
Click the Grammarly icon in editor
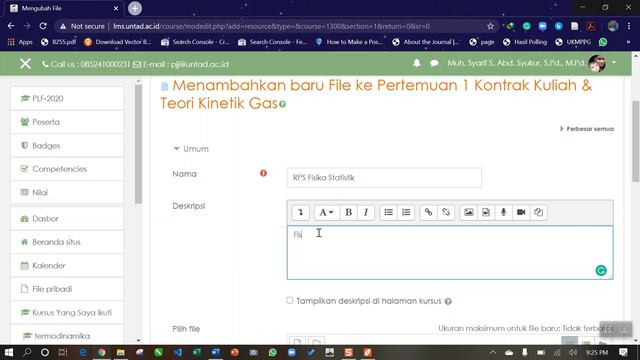(x=601, y=270)
